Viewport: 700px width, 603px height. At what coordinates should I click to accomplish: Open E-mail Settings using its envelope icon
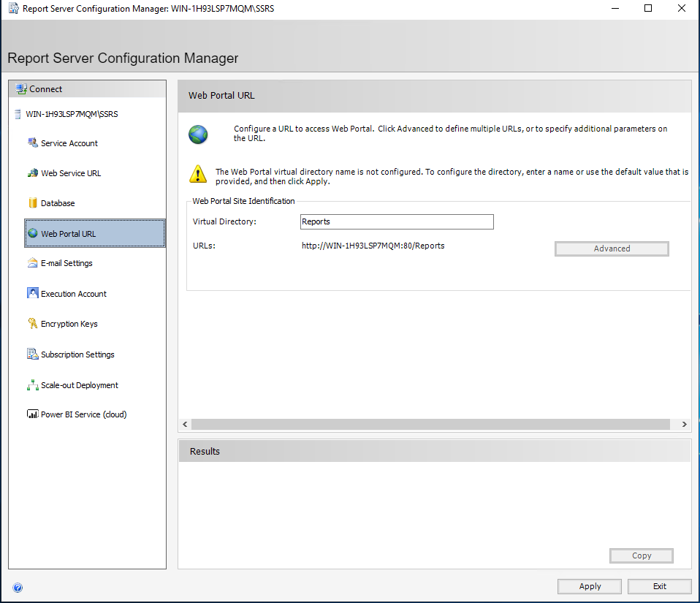coord(32,262)
